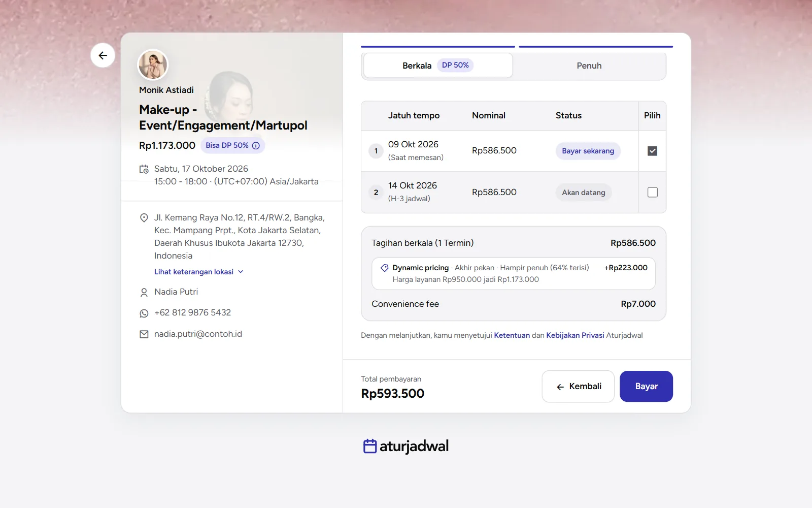The image size is (812, 508).
Task: Click the info icon in Bisa DP 50% badge
Action: click(256, 145)
